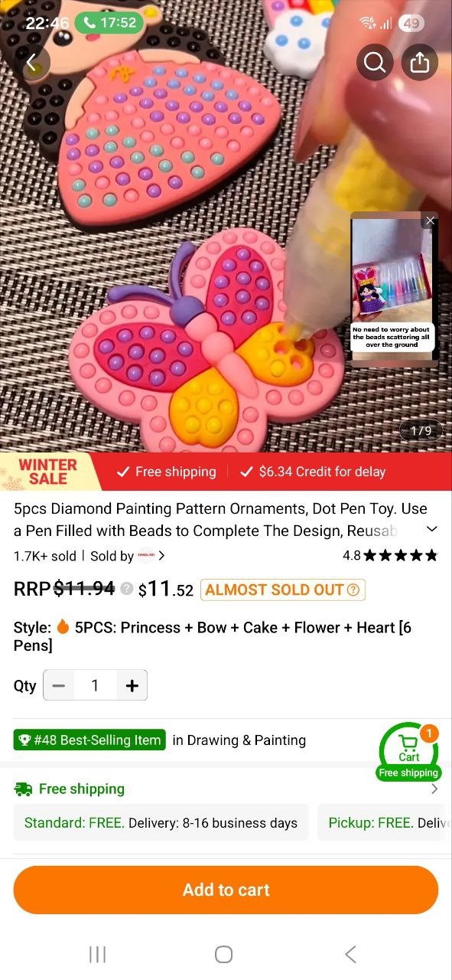The height and width of the screenshot is (980, 452).
Task: Tap Add to cart button
Action: pyautogui.click(x=226, y=890)
